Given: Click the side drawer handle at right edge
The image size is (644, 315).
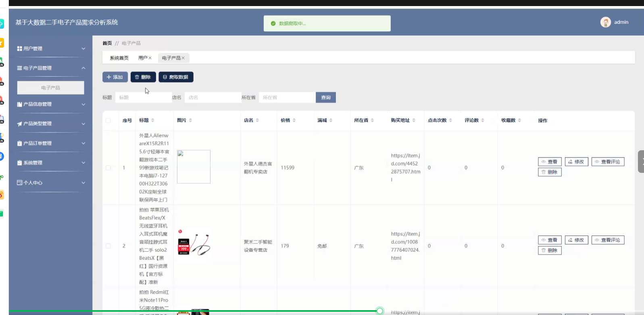Looking at the screenshot, I should (641, 162).
